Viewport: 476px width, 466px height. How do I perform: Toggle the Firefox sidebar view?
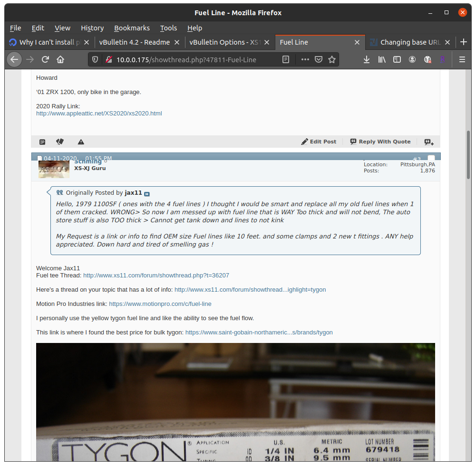point(397,59)
